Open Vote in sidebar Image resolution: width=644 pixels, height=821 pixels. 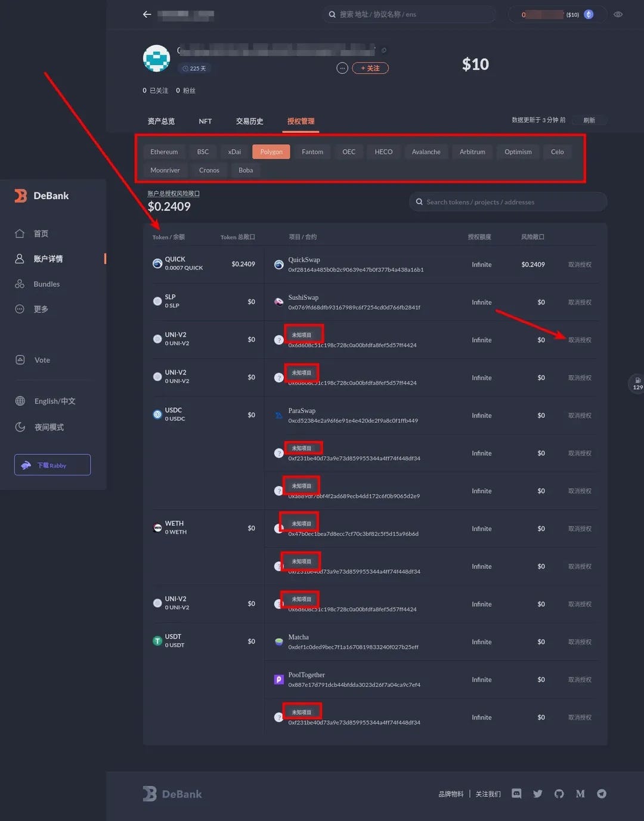(42, 360)
